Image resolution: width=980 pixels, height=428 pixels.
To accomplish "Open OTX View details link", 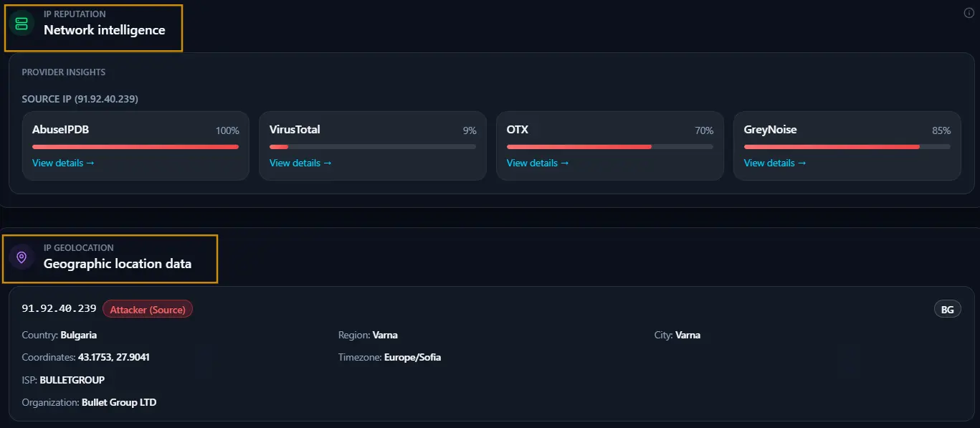I will (x=538, y=163).
